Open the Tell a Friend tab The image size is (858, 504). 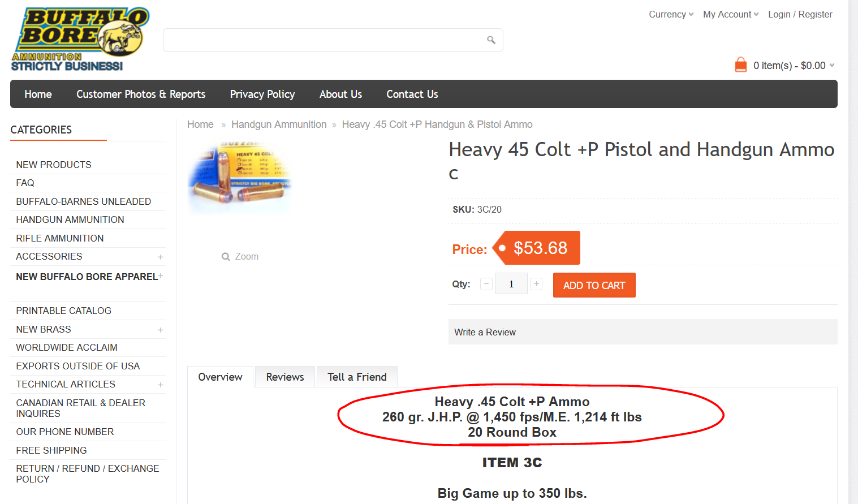pos(357,377)
